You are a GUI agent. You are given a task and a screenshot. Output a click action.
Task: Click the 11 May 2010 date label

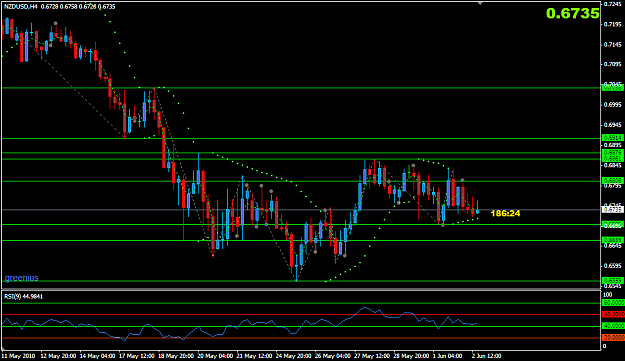19,356
